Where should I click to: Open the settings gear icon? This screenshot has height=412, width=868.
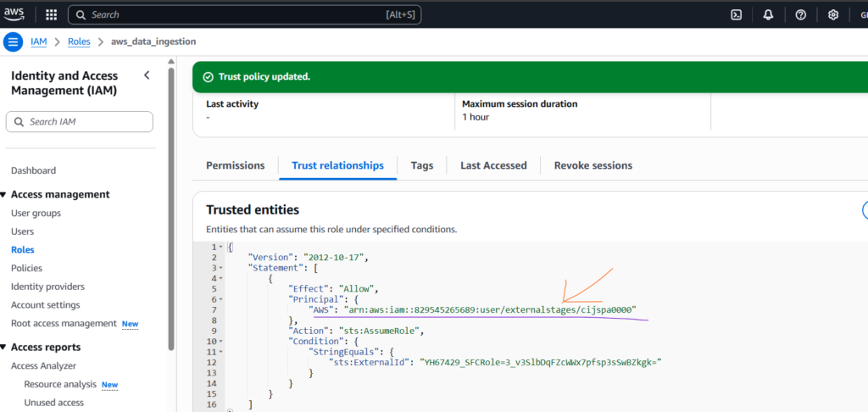pos(832,15)
